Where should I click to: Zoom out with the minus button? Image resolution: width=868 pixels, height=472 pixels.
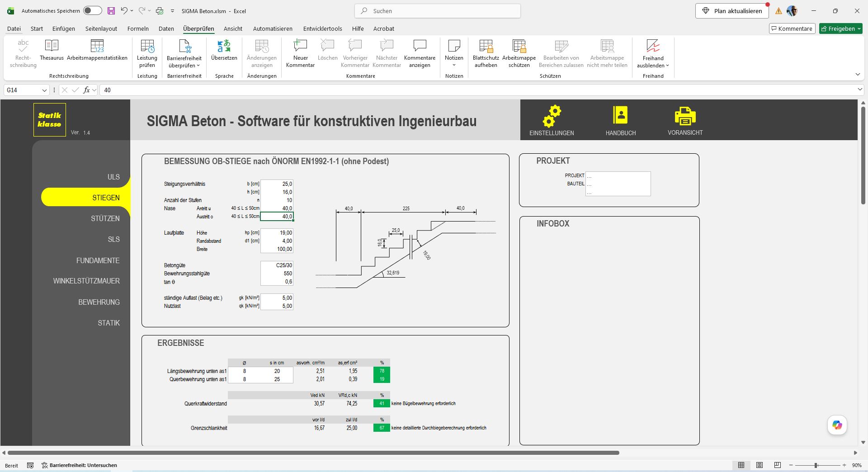click(x=791, y=465)
